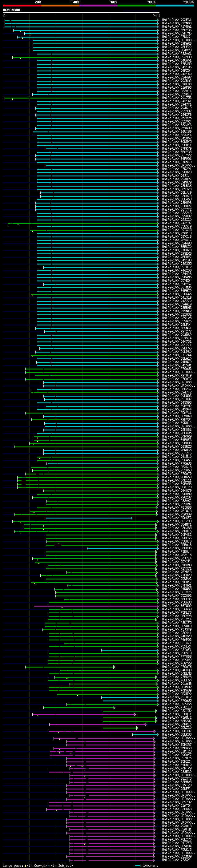Click label UniRef100_B4X944
The image size is (197, 868).
[177, 410]
